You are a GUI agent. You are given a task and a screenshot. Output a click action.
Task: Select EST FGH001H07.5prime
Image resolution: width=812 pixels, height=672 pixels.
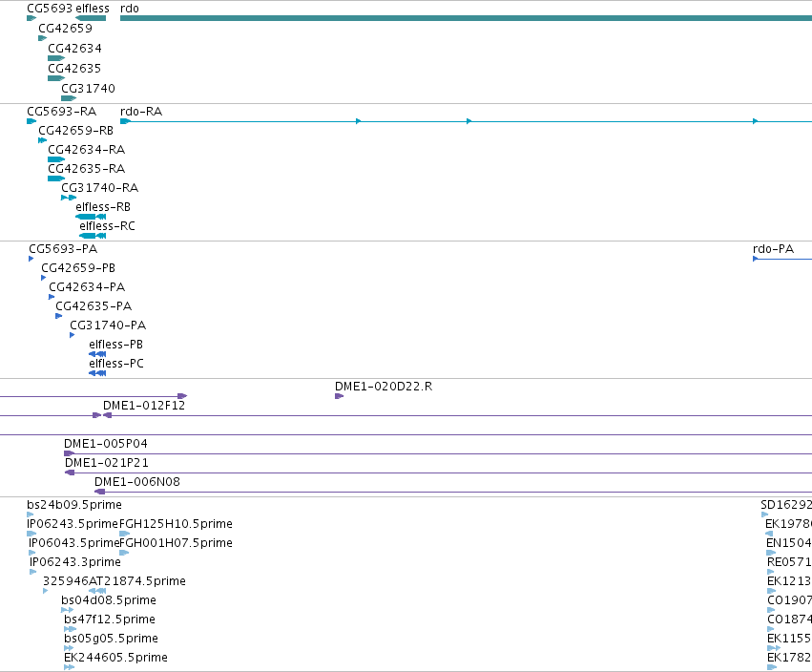tap(177, 543)
